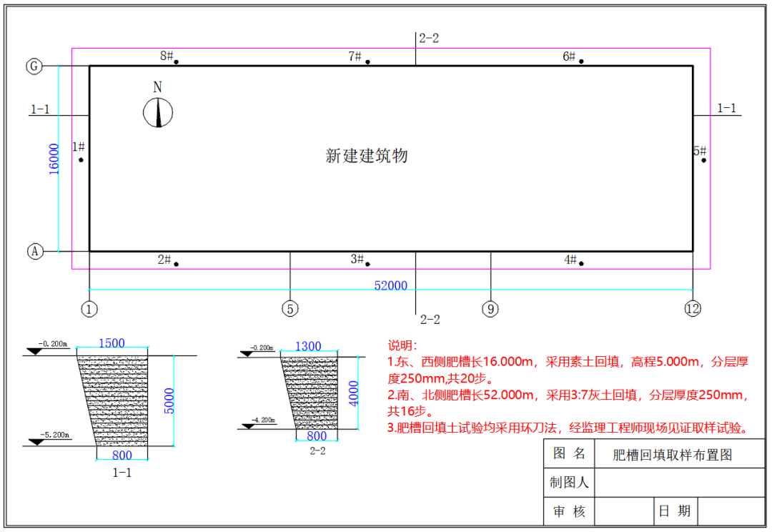Image resolution: width=772 pixels, height=532 pixels.
Task: Click the left 1-1 section mark label
Action: (x=40, y=109)
